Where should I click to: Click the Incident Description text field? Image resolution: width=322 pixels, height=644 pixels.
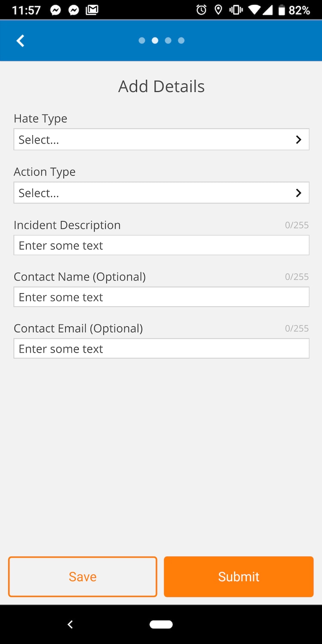[x=161, y=245]
